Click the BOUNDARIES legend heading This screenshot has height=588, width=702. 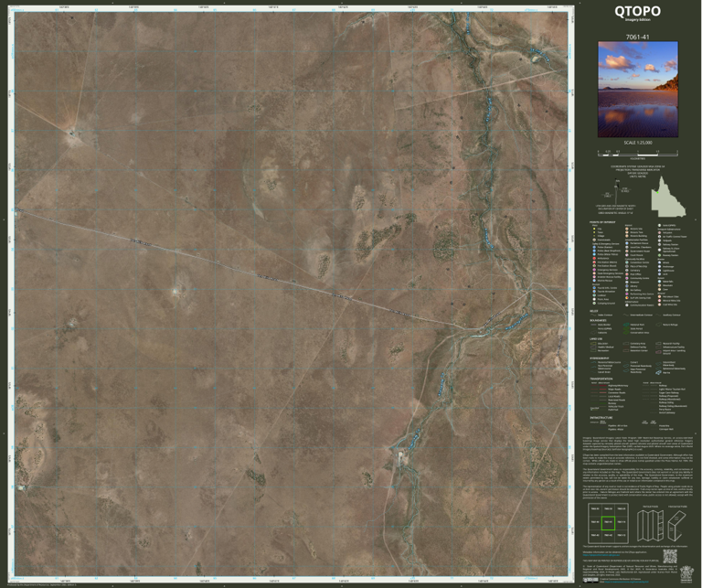coord(598,320)
